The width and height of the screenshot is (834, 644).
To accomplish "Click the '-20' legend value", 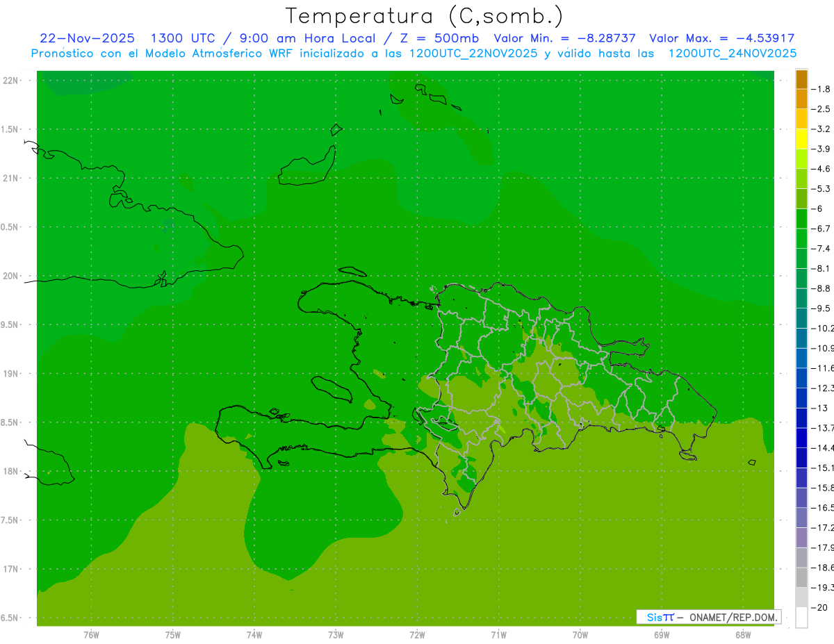I will (x=819, y=607).
